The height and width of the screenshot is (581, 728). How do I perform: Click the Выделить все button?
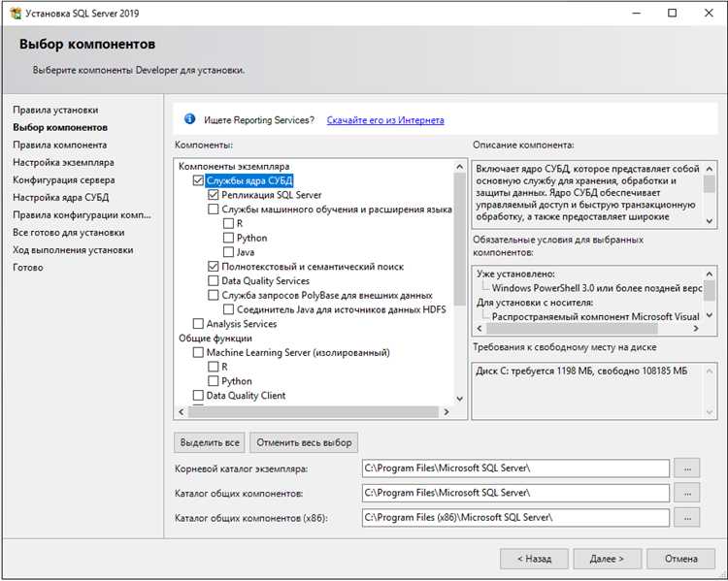[210, 442]
